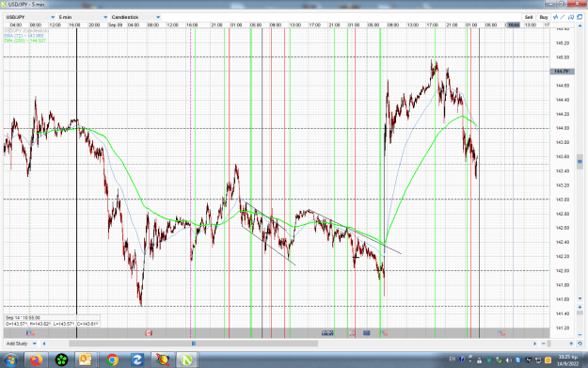Click the horizontal chart scrollbar thumb

pos(194,344)
